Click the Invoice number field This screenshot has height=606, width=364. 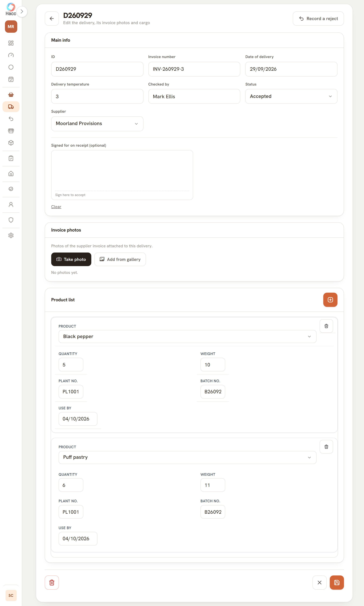[194, 69]
